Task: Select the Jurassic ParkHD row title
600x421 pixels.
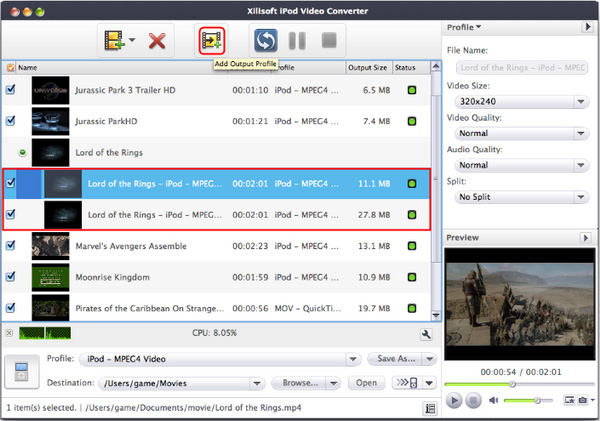Action: (x=106, y=121)
